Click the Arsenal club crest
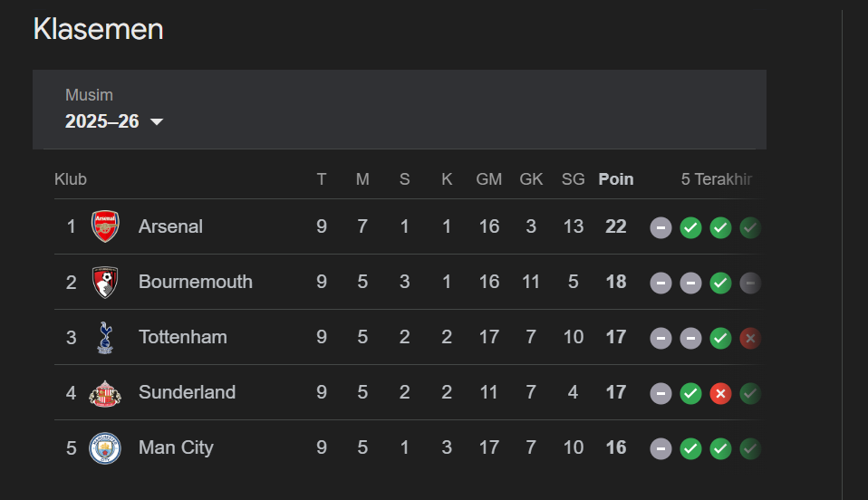Image resolution: width=868 pixels, height=500 pixels. tap(105, 226)
